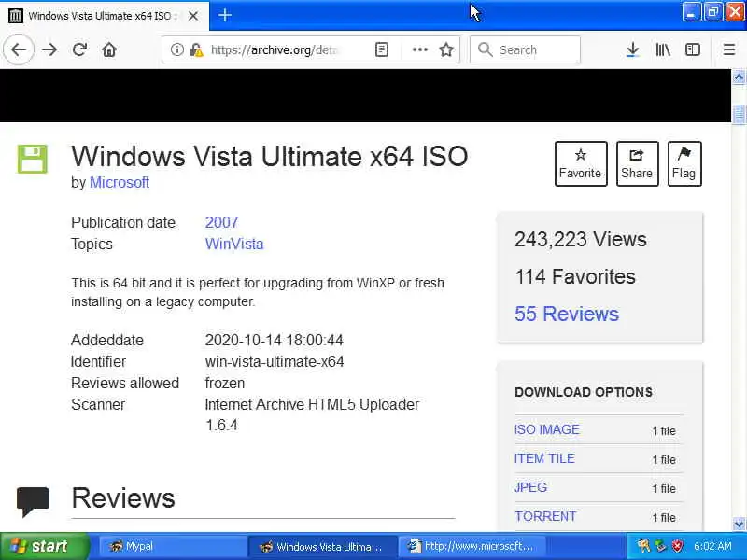
Task: Click the red shield security tray icon
Action: 677,546
